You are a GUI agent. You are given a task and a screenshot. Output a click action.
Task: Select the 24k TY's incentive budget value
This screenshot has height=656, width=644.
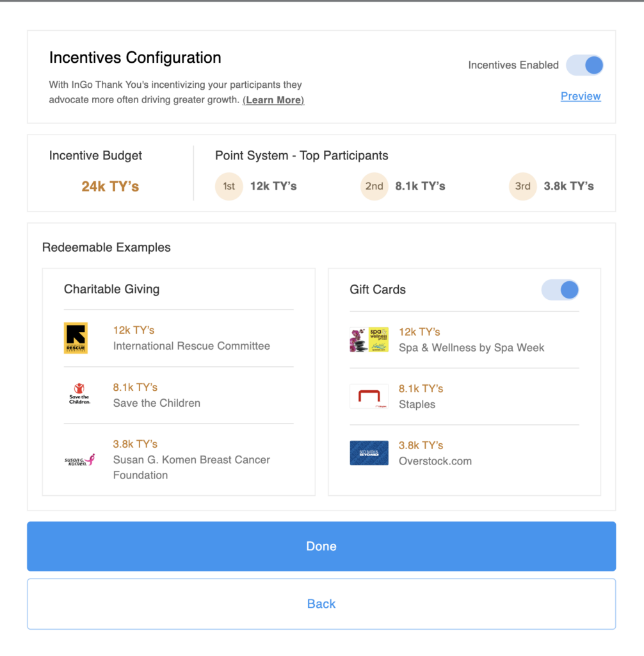pyautogui.click(x=110, y=186)
